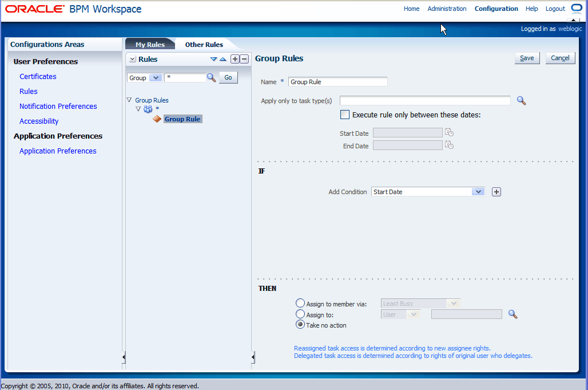
Task: Collapse the Rules panel splitter arrow
Action: pos(253,357)
